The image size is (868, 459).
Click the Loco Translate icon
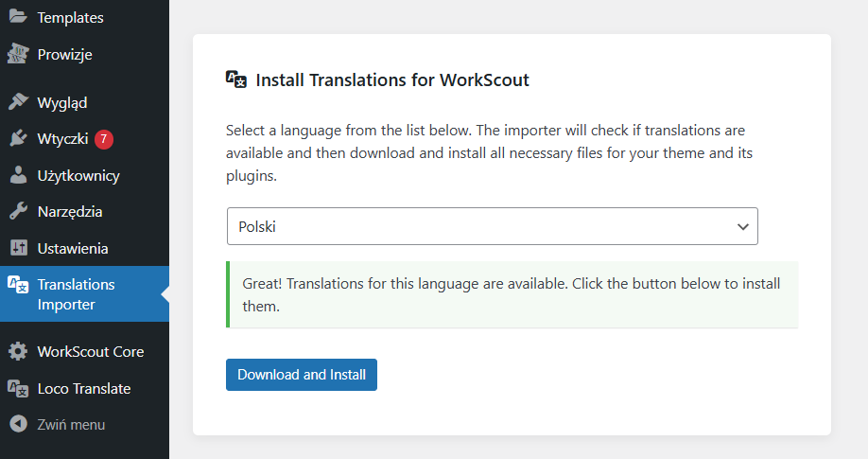tap(18, 388)
